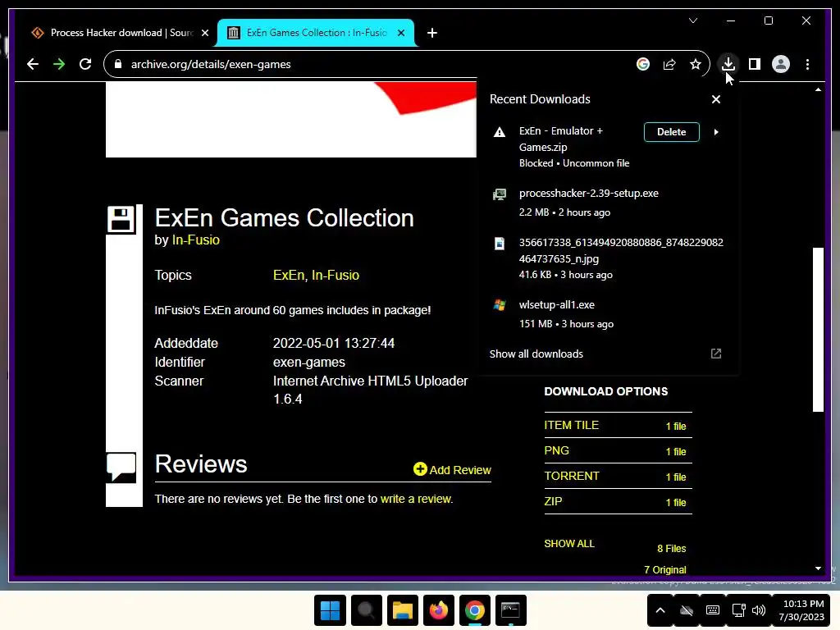The height and width of the screenshot is (630, 840).
Task: Click the volume speaker tray icon
Action: tap(759, 610)
